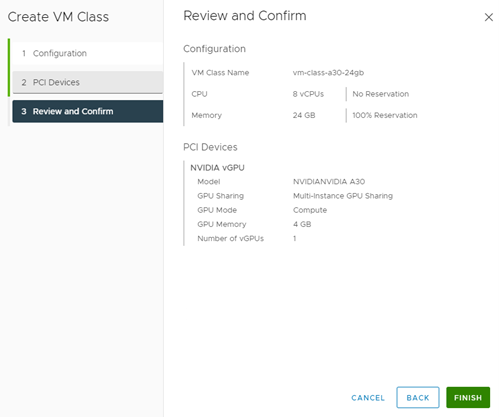Click the 8 vCPUs value
The height and width of the screenshot is (417, 499).
tap(308, 94)
